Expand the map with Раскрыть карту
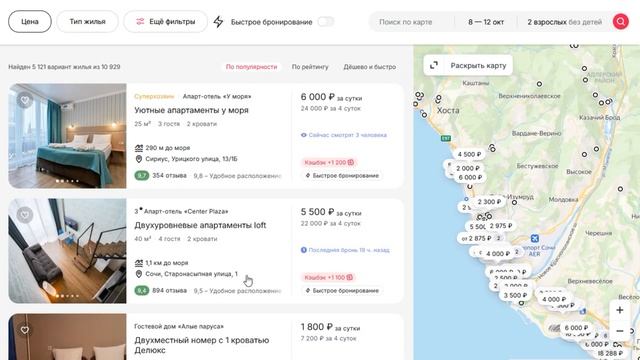Screen dimensions: 640x360 pyautogui.click(x=468, y=65)
